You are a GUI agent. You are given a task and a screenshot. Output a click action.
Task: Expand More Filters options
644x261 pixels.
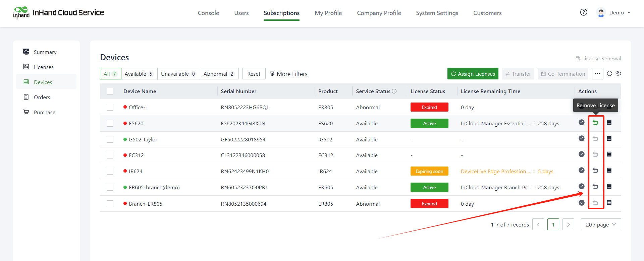[x=288, y=74]
